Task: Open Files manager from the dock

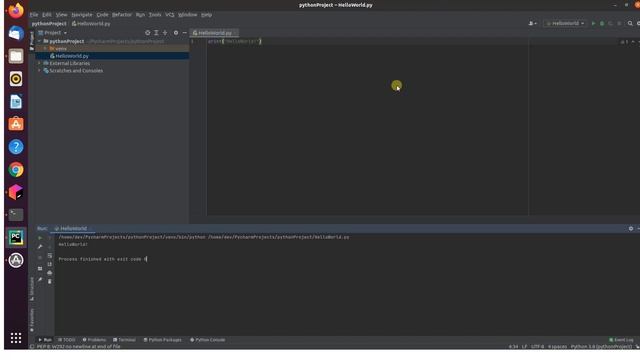Action: coord(16,56)
